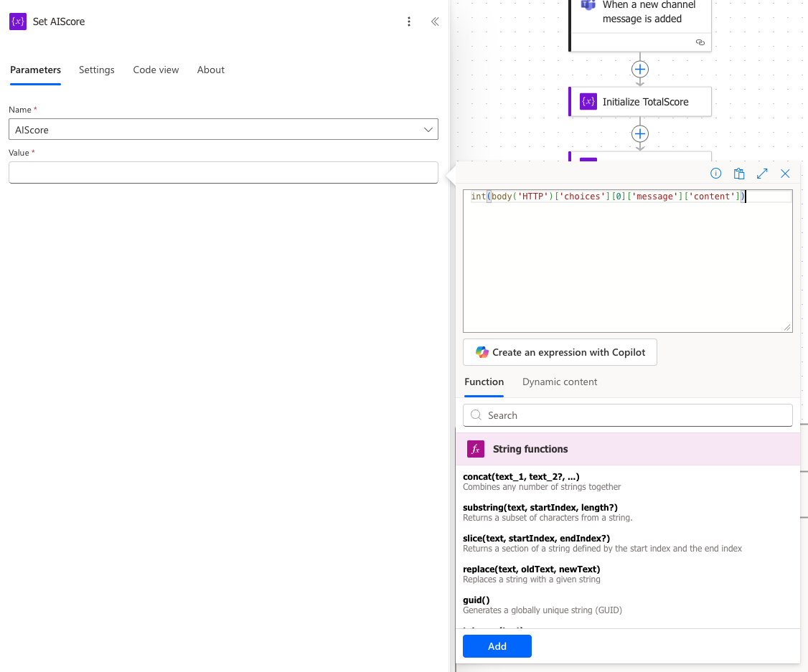This screenshot has height=672, width=808.
Task: Click Create an expression with Copilot
Action: click(x=560, y=352)
